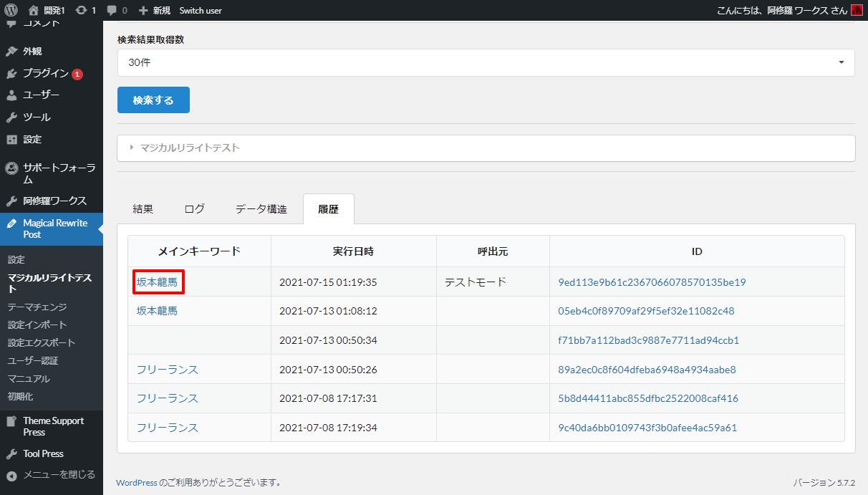This screenshot has width=868, height=495.
Task: Click the WordPress logo icon
Action: pos(11,10)
